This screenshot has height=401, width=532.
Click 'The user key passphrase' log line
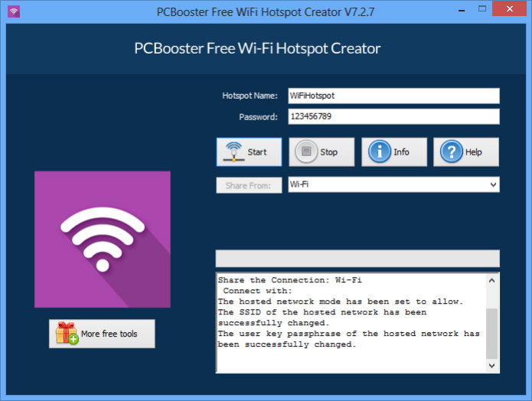click(x=349, y=338)
